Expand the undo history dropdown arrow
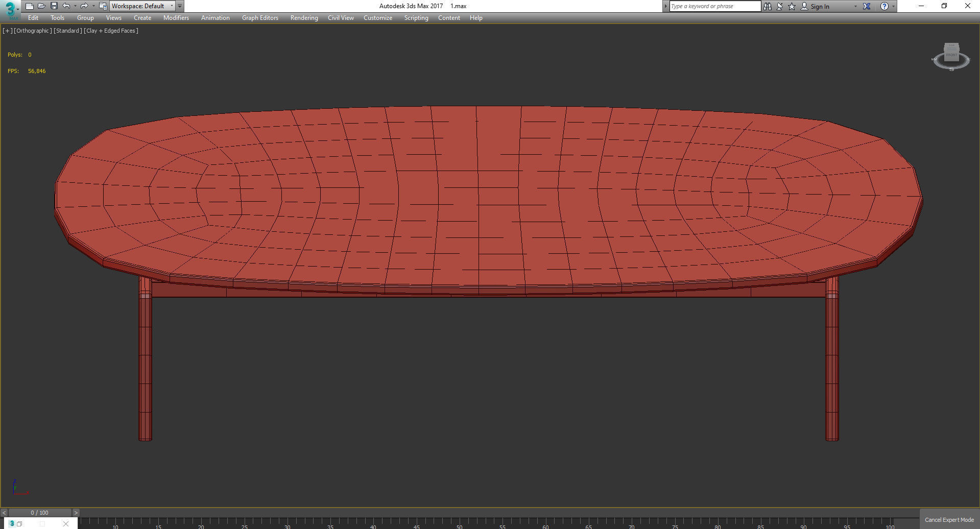980x529 pixels. pyautogui.click(x=75, y=6)
